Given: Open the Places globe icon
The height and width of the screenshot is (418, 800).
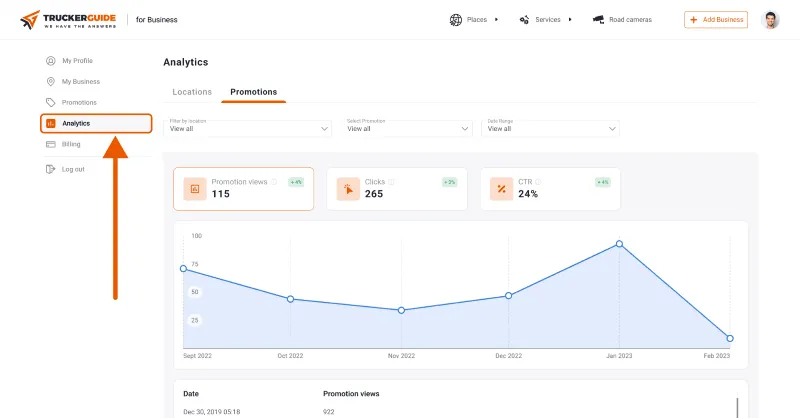Looking at the screenshot, I should pyautogui.click(x=456, y=20).
